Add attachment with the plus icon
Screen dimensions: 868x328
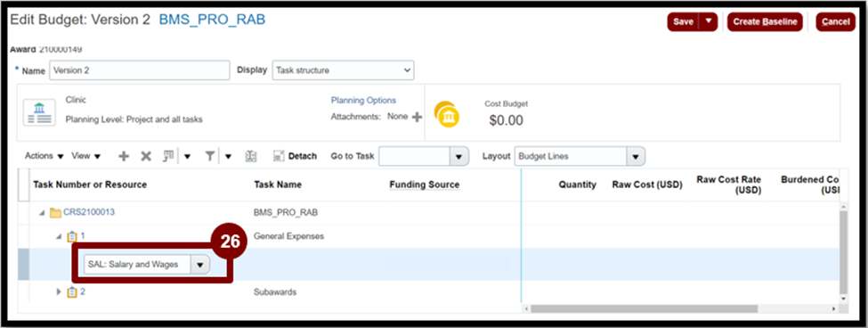pos(418,117)
